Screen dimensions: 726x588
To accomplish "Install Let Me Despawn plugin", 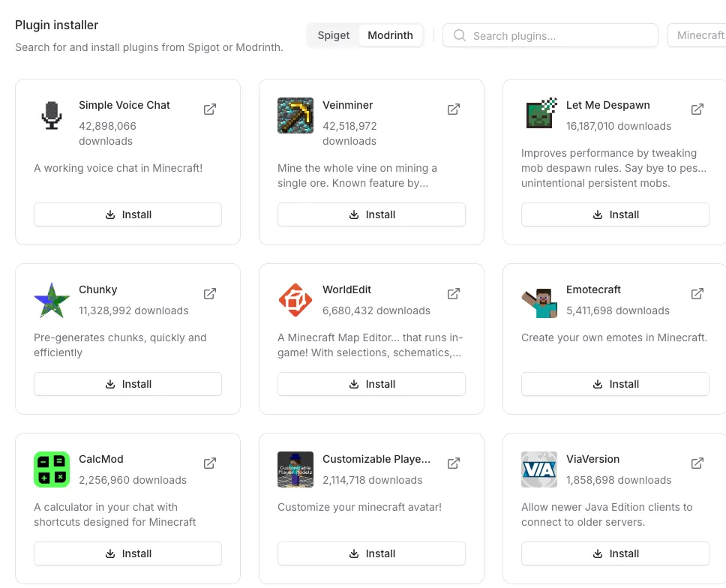I will pos(615,214).
